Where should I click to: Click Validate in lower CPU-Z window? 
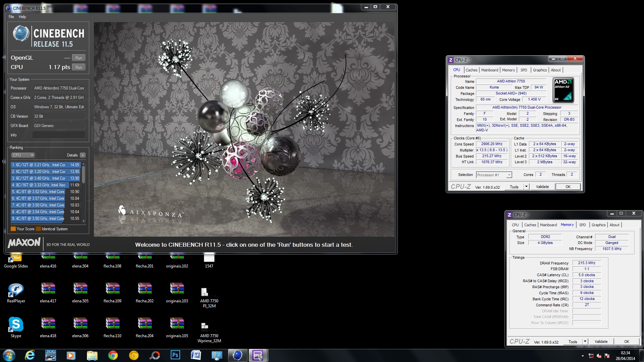[601, 342]
